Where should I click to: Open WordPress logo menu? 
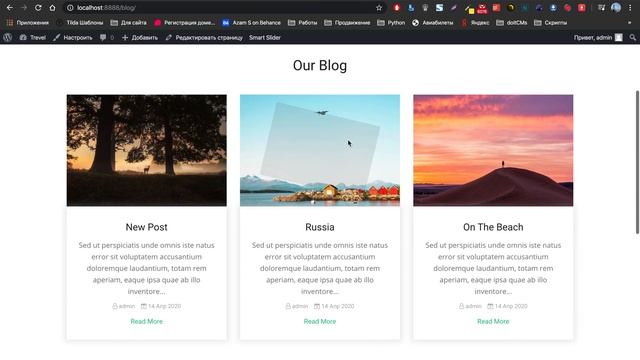point(7,37)
